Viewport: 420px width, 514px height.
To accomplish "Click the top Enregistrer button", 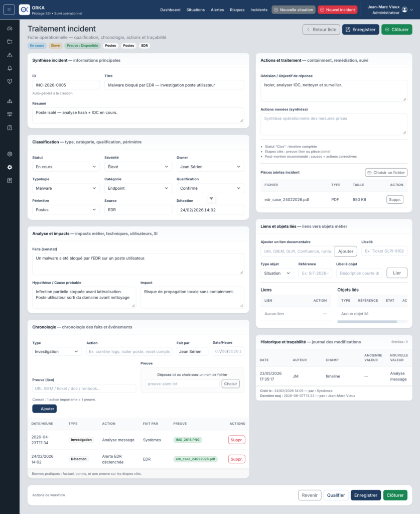I will pyautogui.click(x=360, y=30).
